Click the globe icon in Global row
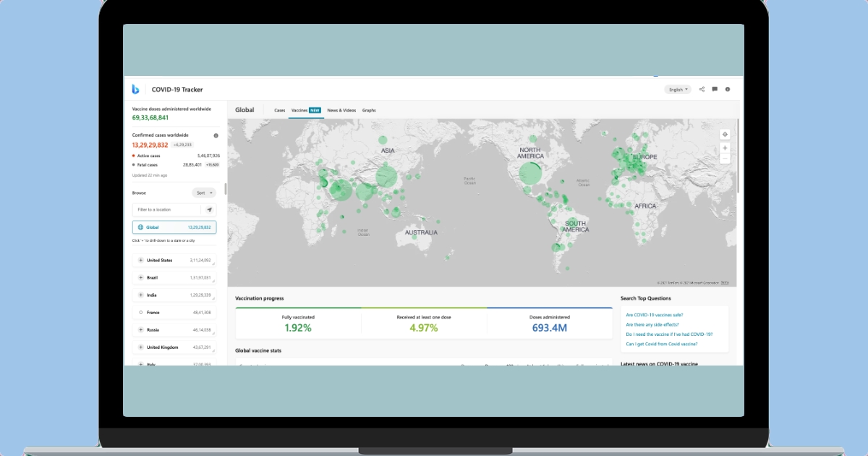This screenshot has width=868, height=456. pos(140,227)
